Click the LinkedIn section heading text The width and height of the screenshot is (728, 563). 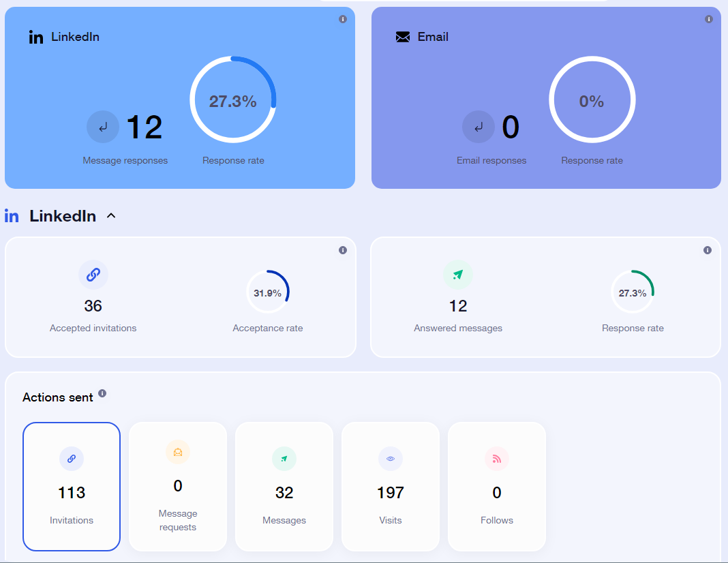pos(63,216)
